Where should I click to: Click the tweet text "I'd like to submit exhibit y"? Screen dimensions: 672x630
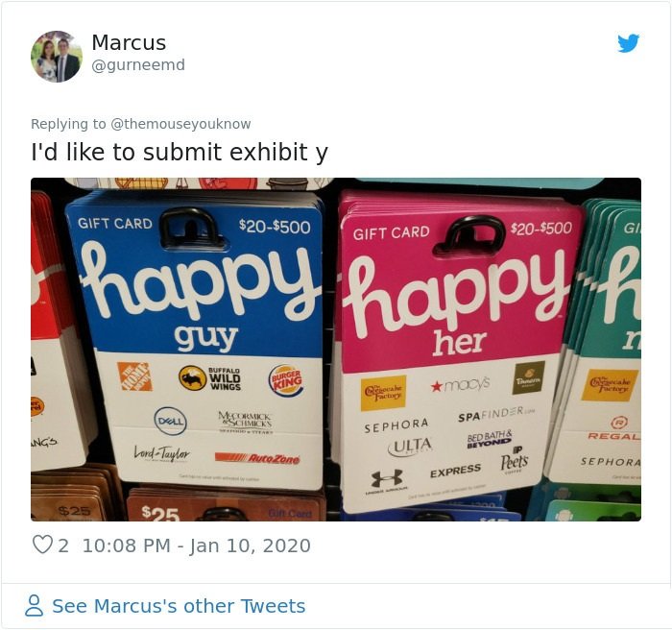(x=180, y=153)
